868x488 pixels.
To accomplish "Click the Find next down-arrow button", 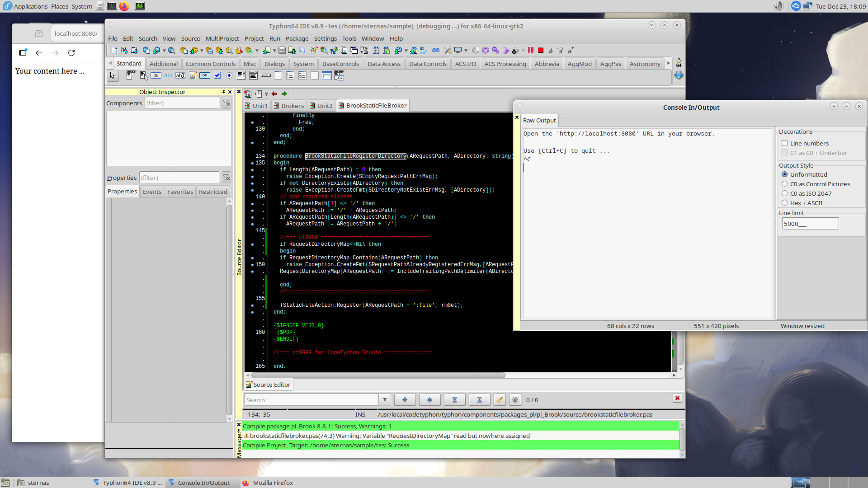I will 405,400.
